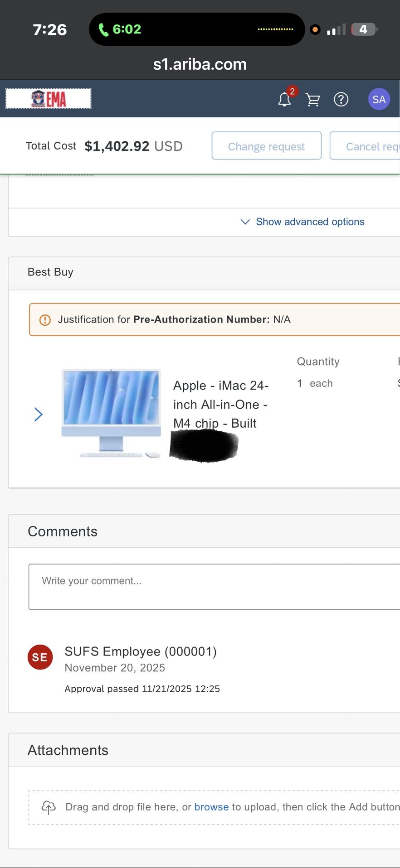Tap the green phone call indicator
This screenshot has width=400, height=868.
pos(121,29)
